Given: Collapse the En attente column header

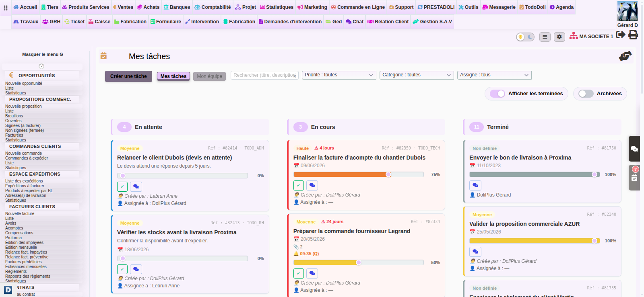Looking at the screenshot, I should pyautogui.click(x=190, y=127).
